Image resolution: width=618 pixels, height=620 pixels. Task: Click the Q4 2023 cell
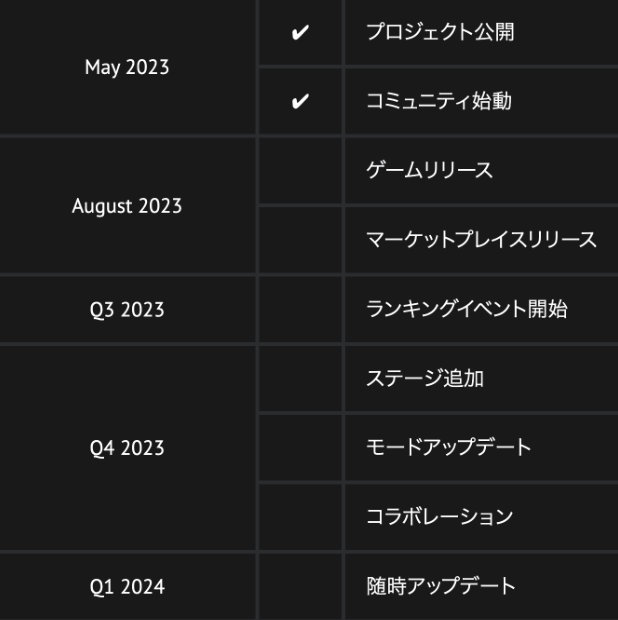coord(126,448)
